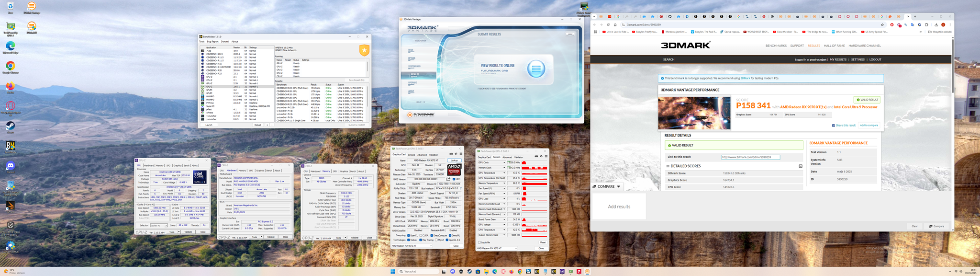Click the camera icon in GPU-Z Sensors window
This screenshot has height=276, width=980.
click(536, 156)
